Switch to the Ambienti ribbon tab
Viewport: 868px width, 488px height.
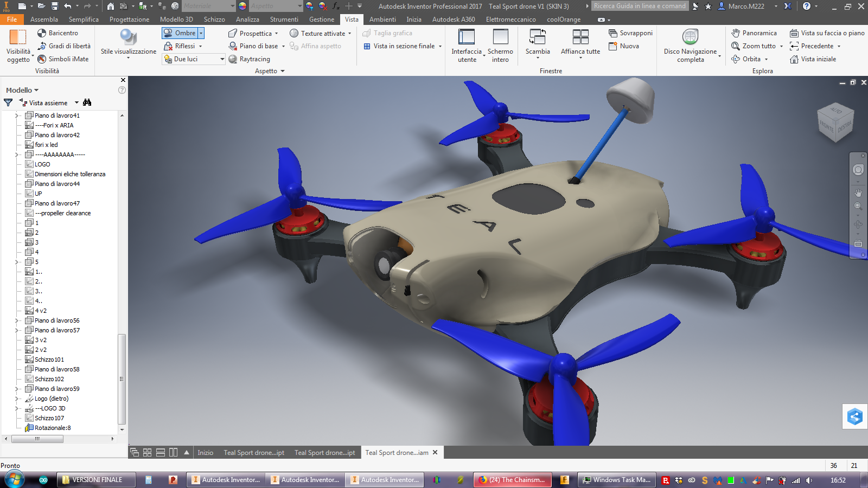[x=382, y=19]
